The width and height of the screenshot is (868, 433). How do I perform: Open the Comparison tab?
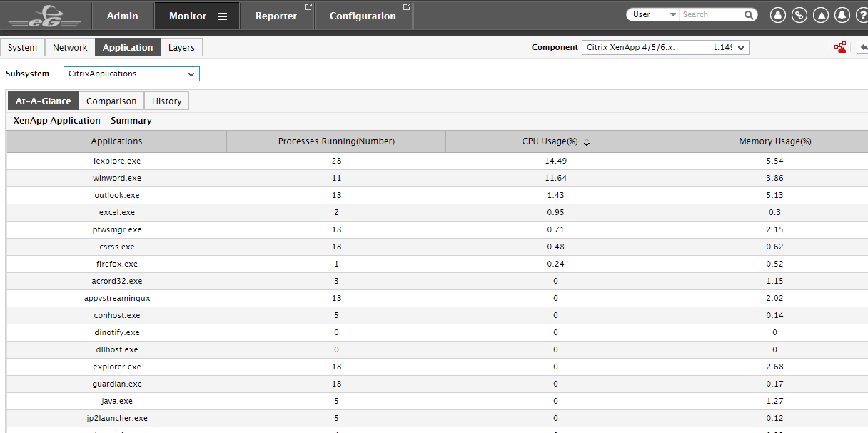111,101
